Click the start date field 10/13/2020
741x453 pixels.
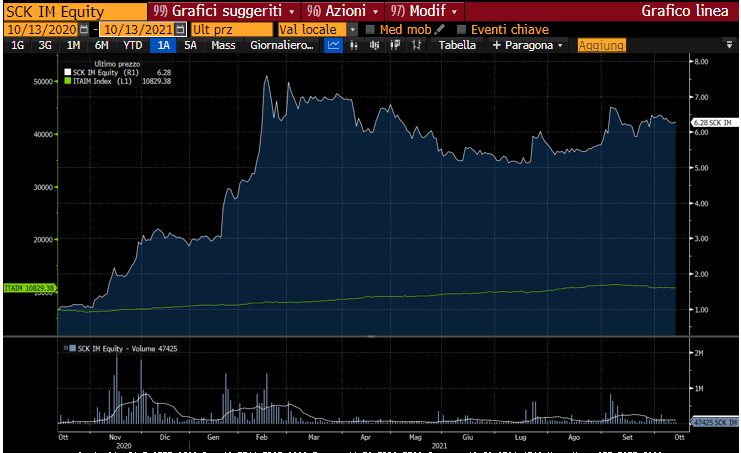[42, 29]
